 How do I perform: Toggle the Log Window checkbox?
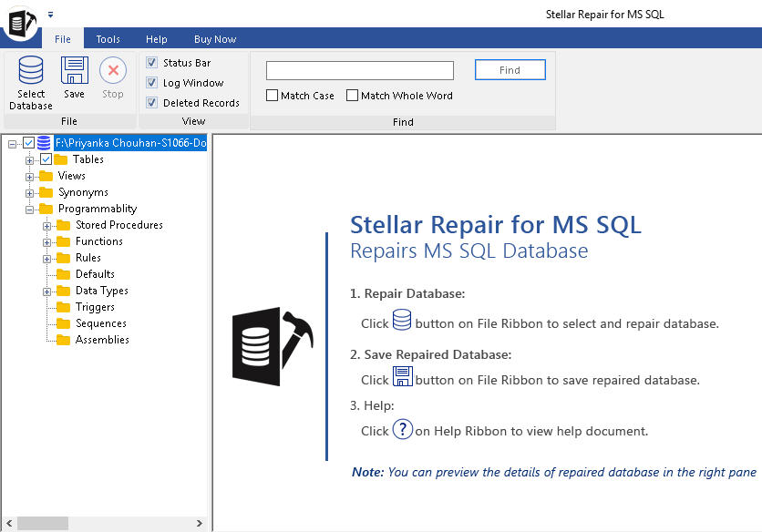(151, 83)
